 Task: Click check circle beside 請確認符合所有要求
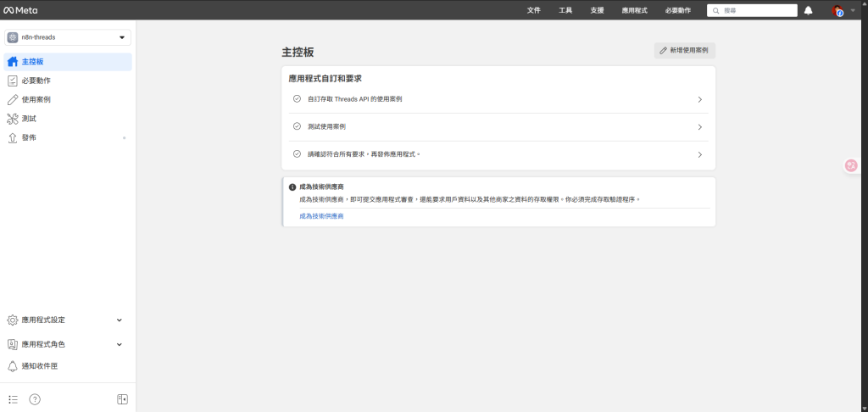point(297,154)
